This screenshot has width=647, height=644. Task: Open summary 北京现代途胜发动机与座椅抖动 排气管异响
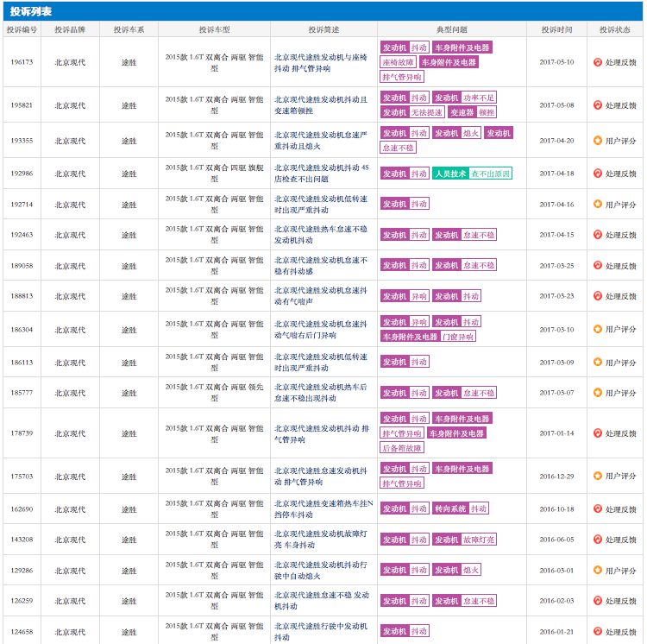[x=321, y=63]
